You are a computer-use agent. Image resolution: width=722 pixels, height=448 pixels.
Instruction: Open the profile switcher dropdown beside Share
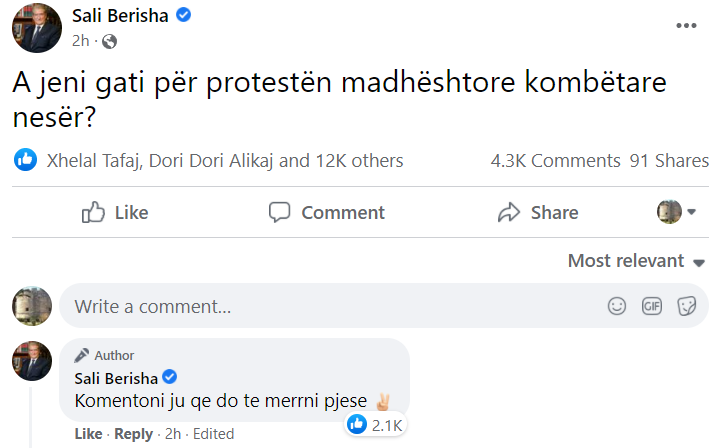[677, 212]
